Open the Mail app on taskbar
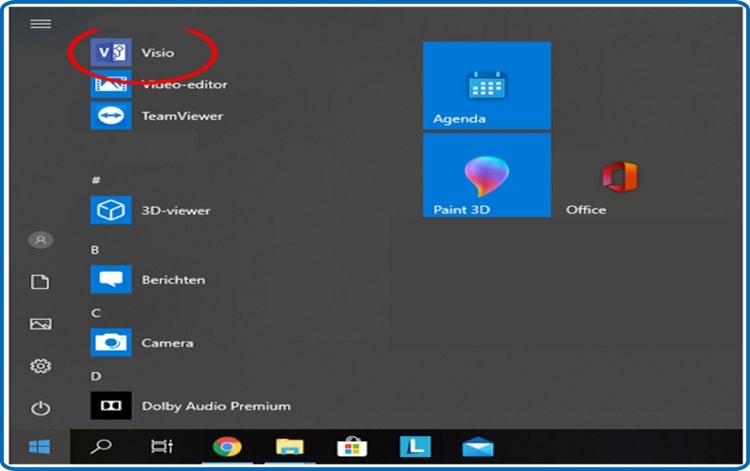Image resolution: width=750 pixels, height=471 pixels. (478, 447)
